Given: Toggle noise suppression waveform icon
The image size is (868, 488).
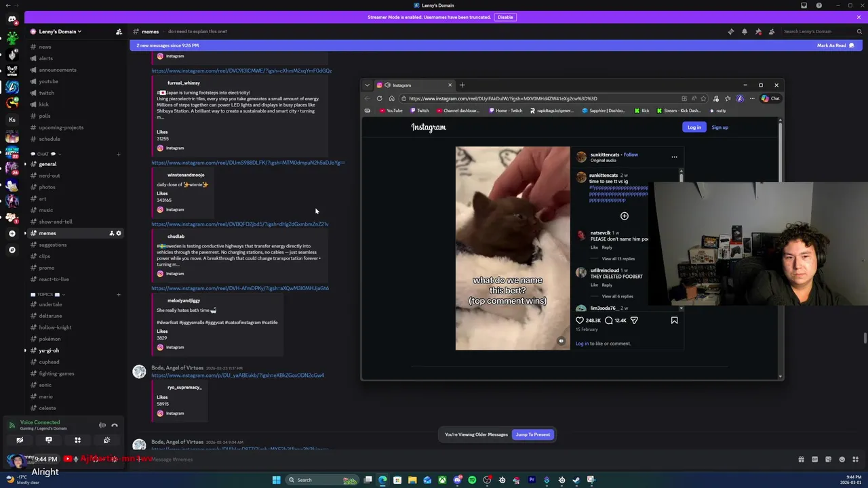Looking at the screenshot, I should click(x=102, y=425).
